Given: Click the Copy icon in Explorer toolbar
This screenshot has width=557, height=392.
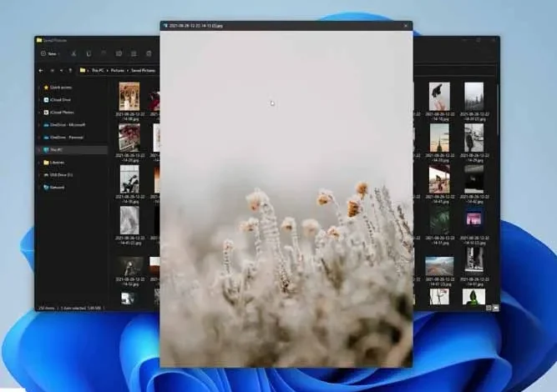Looking at the screenshot, I should click(89, 53).
